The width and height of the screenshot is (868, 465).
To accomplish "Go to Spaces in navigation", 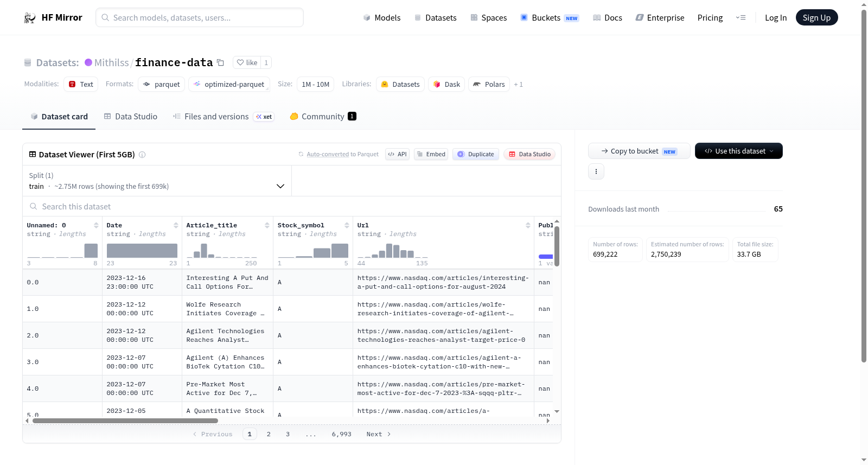I will (488, 17).
